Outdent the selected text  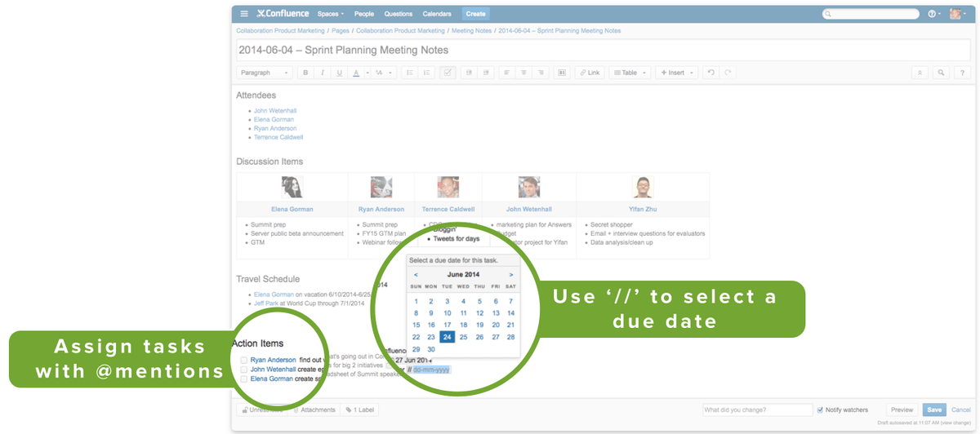pos(470,73)
